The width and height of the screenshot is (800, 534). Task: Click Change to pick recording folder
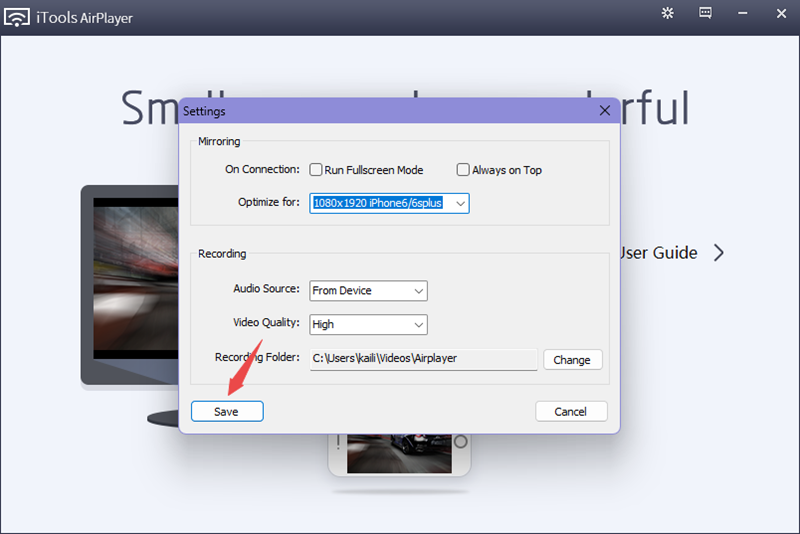tap(572, 360)
